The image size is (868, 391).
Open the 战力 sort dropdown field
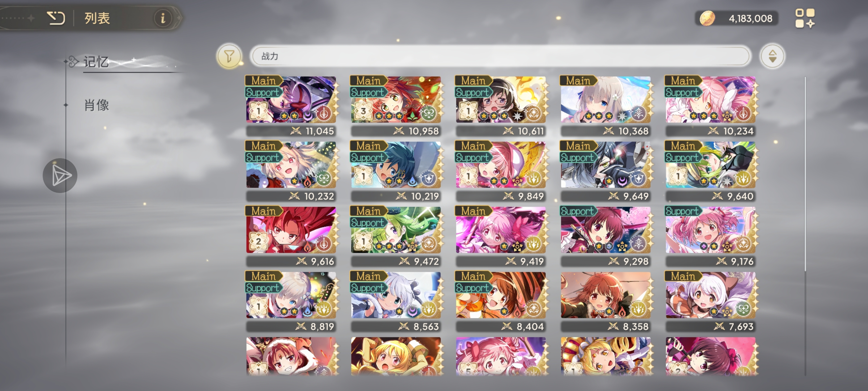pos(500,56)
